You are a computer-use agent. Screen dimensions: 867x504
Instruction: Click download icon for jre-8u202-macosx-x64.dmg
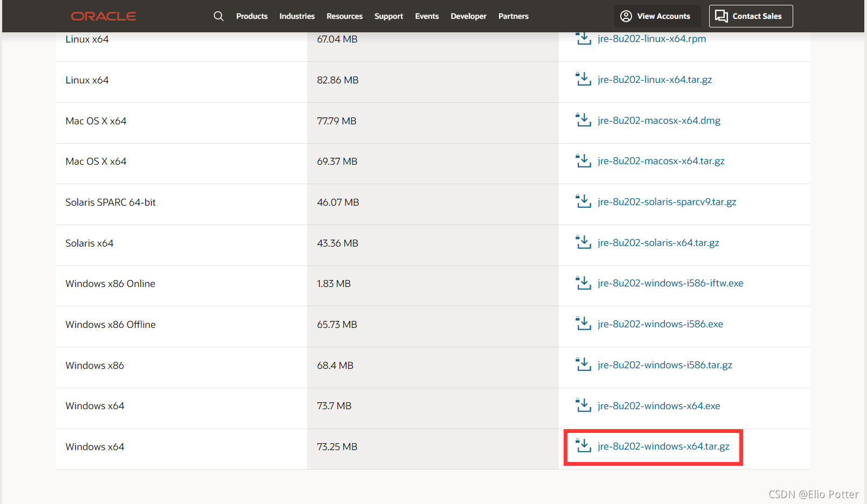[583, 120]
